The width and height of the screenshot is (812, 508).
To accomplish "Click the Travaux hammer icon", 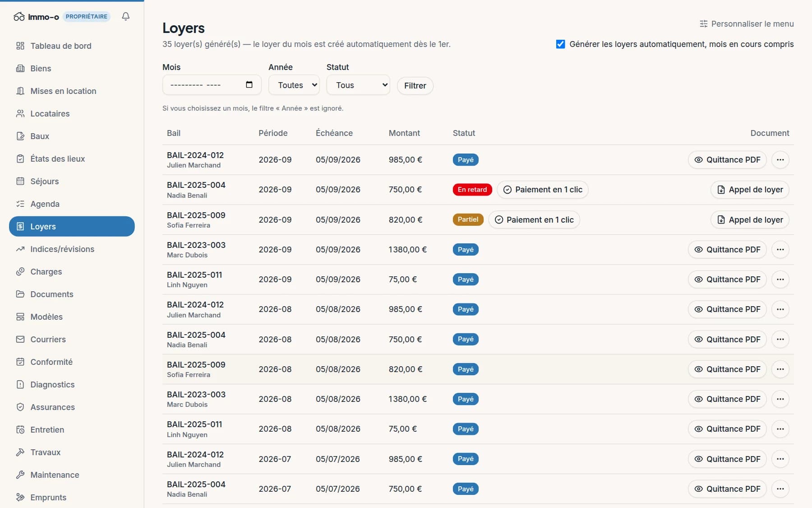I will point(20,452).
